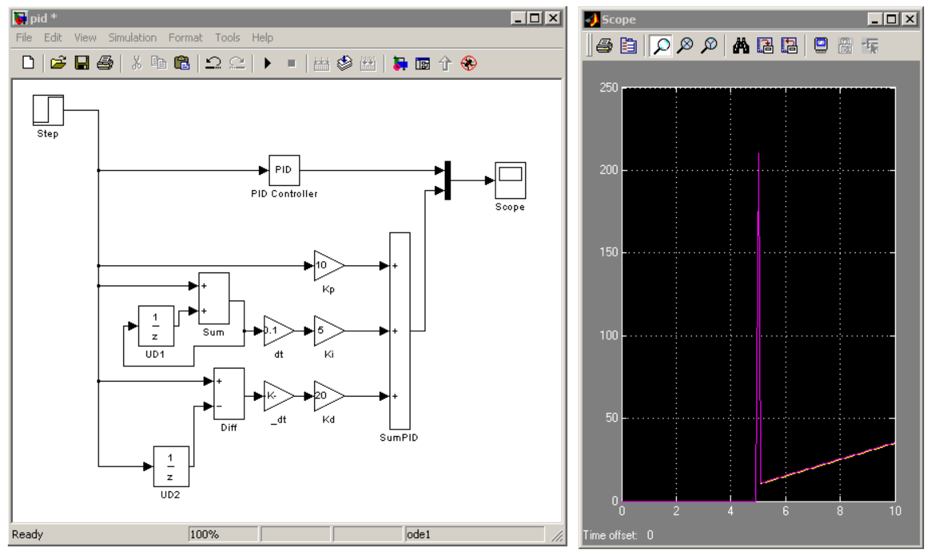This screenshot has width=939, height=560.
Task: Click Scope's Zoom Y-axis icon
Action: click(x=709, y=46)
